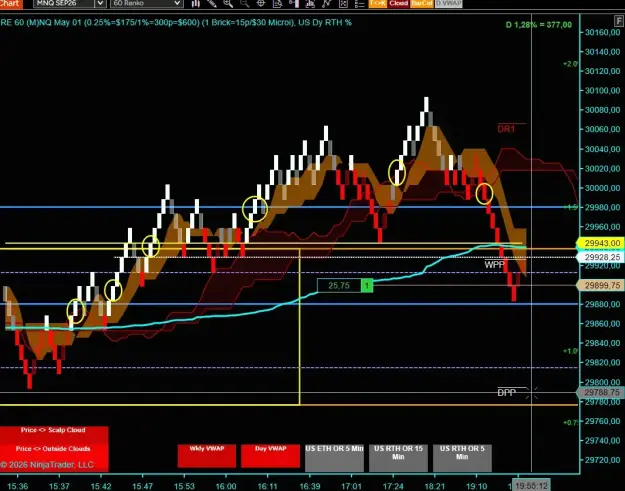Open the Chart Trader icon

coord(294,4)
